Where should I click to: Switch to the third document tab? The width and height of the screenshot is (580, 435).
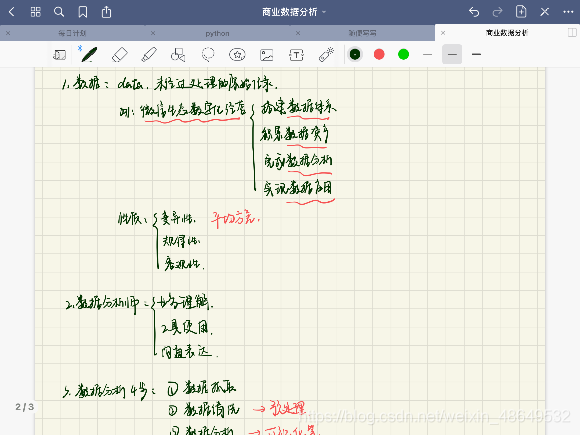[362, 33]
